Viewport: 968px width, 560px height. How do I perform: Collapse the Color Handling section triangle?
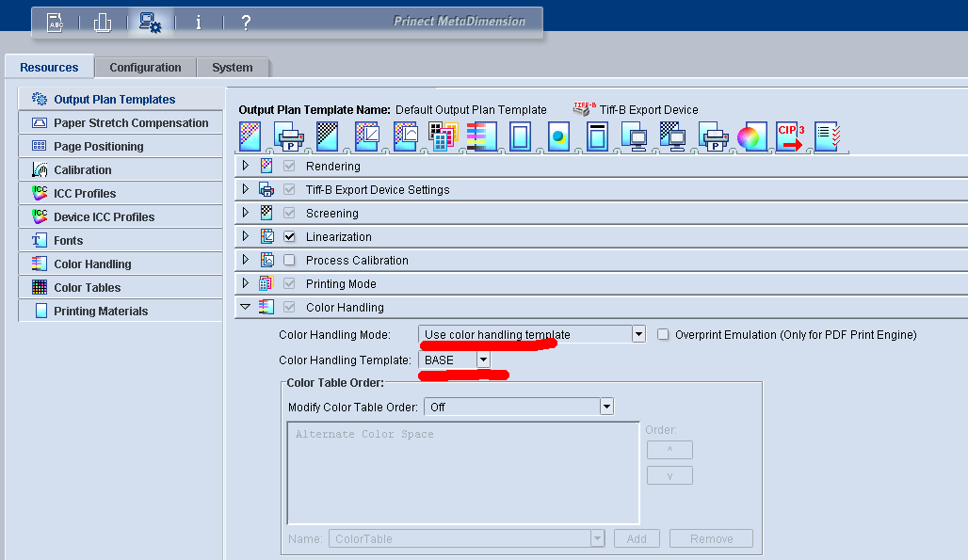tap(245, 307)
